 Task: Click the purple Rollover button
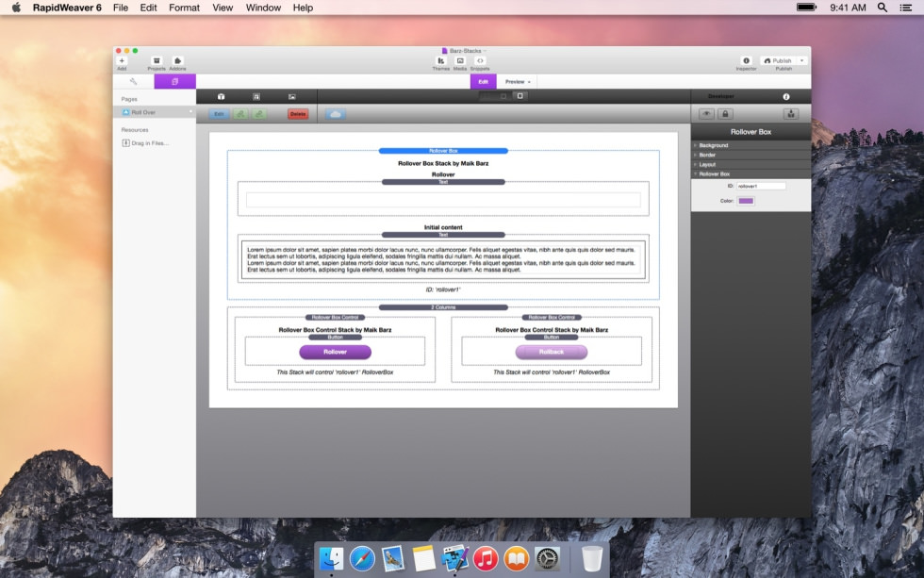336,352
